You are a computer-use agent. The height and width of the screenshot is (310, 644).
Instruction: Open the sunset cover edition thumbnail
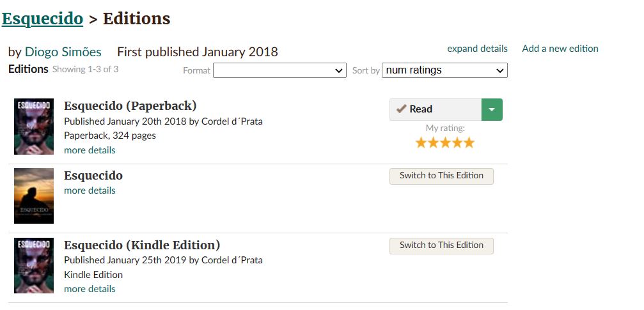pos(34,196)
